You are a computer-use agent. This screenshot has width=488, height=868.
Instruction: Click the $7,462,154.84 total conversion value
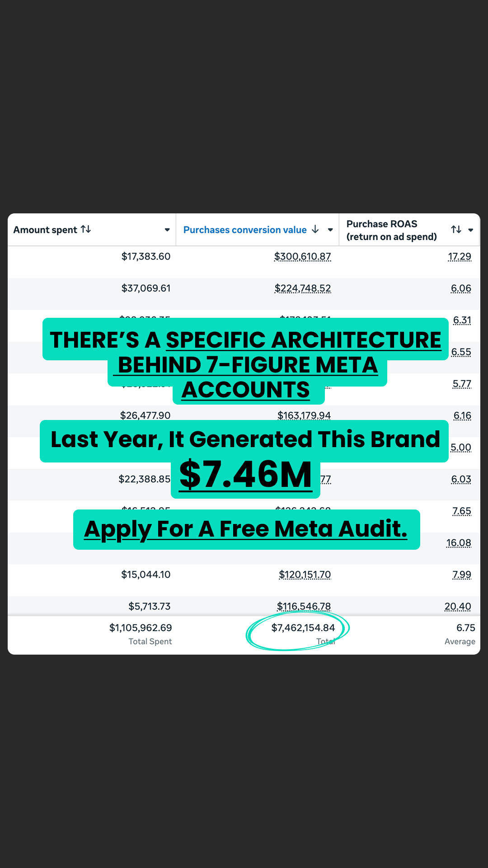(x=303, y=627)
